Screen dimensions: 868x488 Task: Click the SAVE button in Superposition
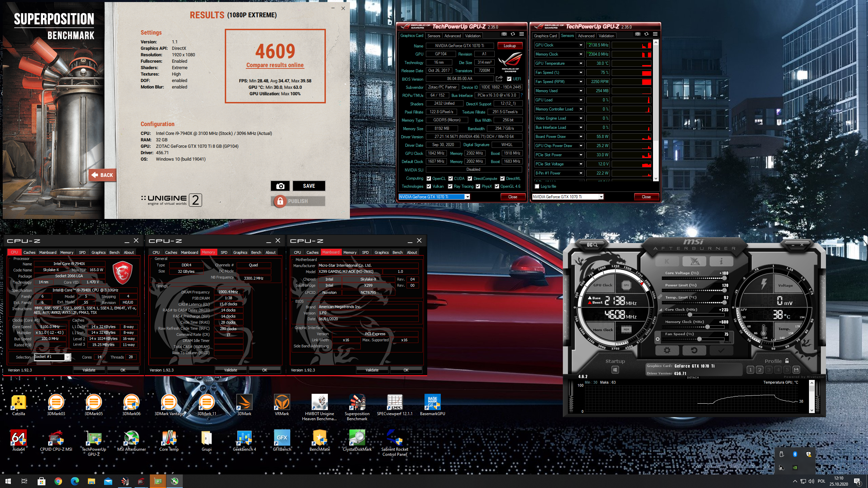click(x=309, y=186)
